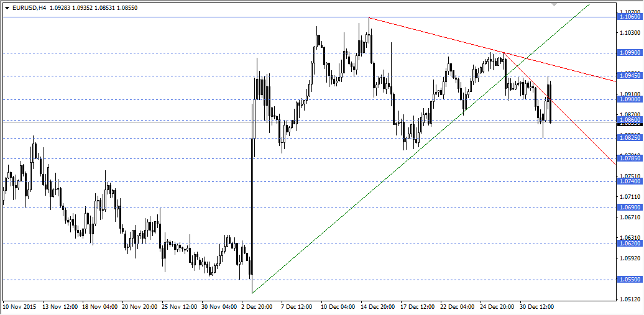The image size is (644, 315).
Task: Click the 1.07110 price scale value
Action: pyautogui.click(x=631, y=197)
